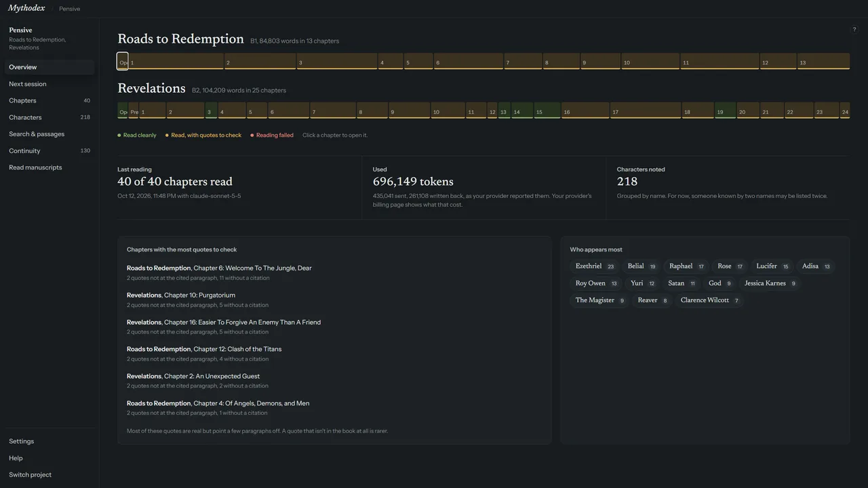Open the Continuity section
The width and height of the screenshot is (868, 488).
[x=50, y=150]
